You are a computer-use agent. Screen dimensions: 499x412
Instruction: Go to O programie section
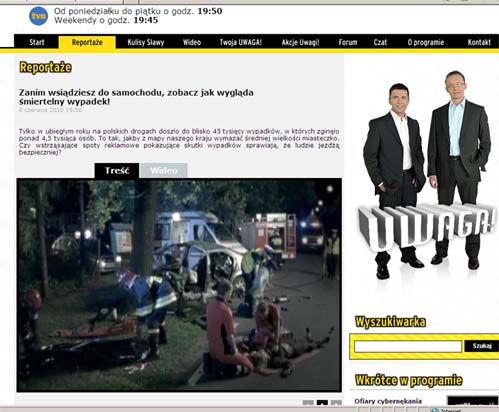pyautogui.click(x=426, y=42)
